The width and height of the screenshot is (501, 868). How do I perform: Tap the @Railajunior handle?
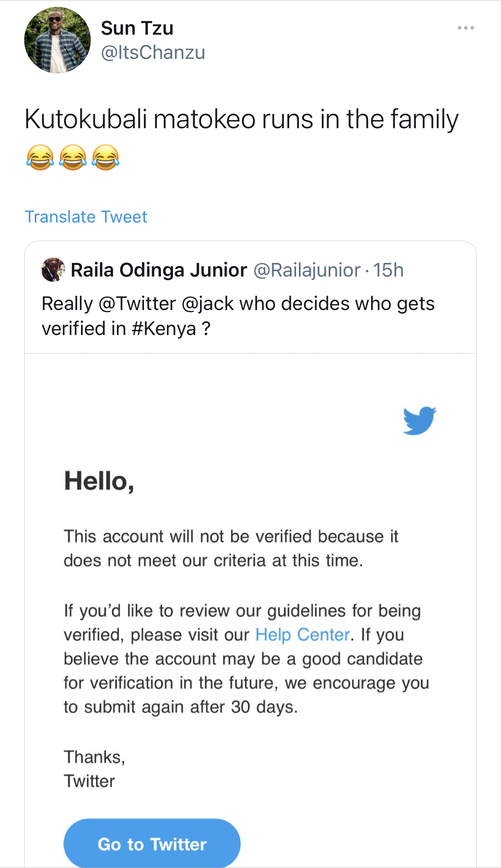click(x=307, y=270)
